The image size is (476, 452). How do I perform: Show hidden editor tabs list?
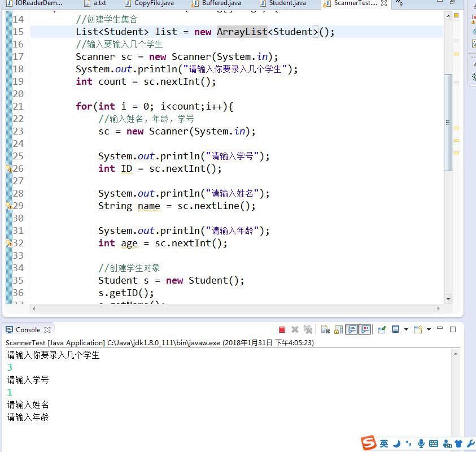coord(399,3)
